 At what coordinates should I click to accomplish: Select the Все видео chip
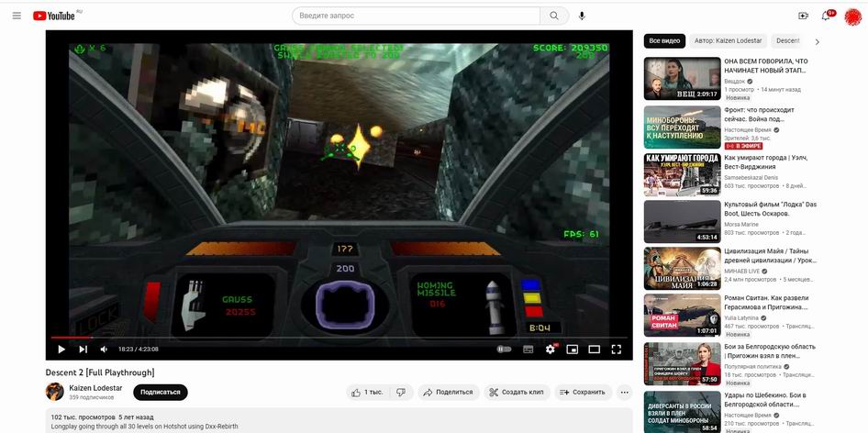pyautogui.click(x=664, y=41)
